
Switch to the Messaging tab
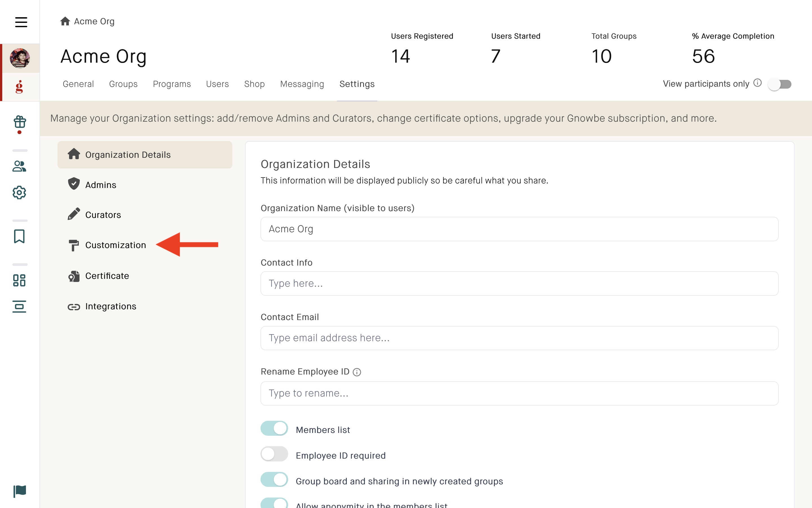pos(302,84)
